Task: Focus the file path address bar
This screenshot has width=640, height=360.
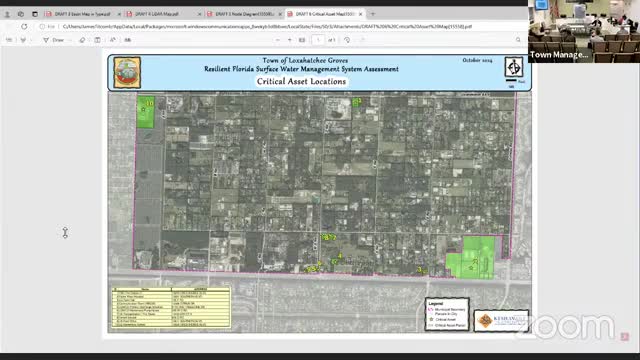Action: pos(267,27)
